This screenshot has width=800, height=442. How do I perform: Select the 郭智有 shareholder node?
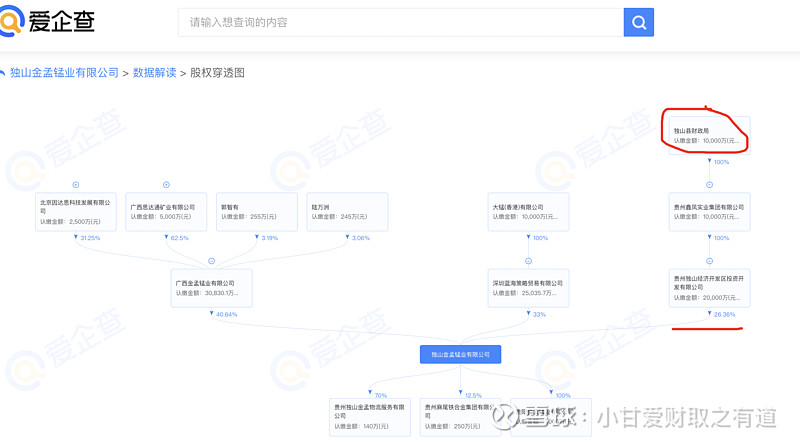pos(257,212)
